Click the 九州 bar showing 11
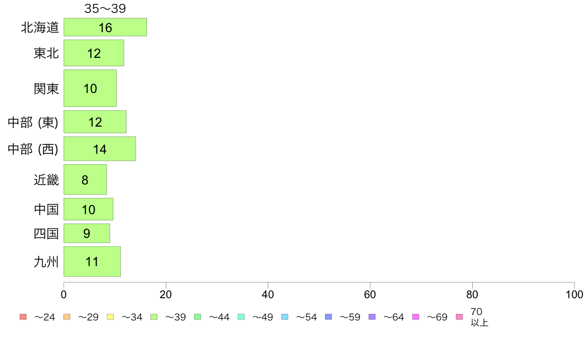588x364 pixels. [92, 261]
